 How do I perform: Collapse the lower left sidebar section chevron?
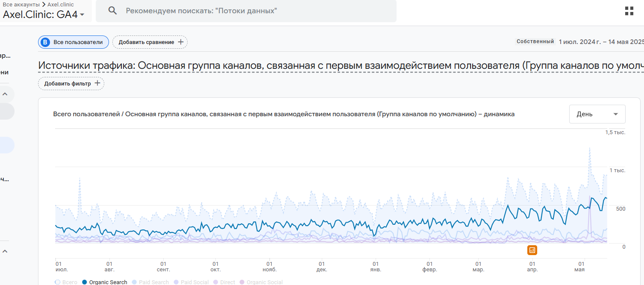(5, 251)
